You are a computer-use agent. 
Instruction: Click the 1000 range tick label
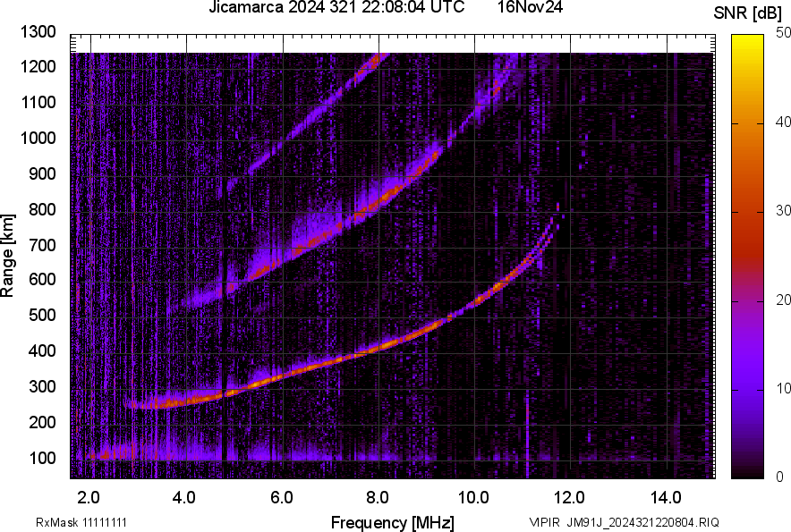pos(38,138)
